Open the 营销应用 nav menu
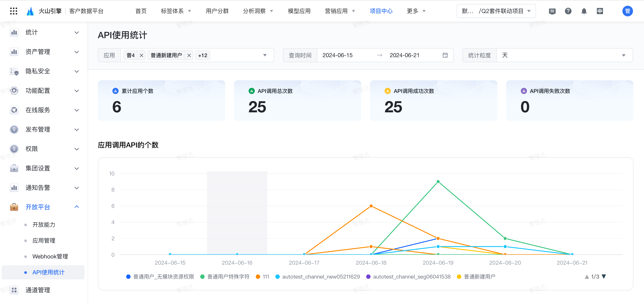 point(340,11)
